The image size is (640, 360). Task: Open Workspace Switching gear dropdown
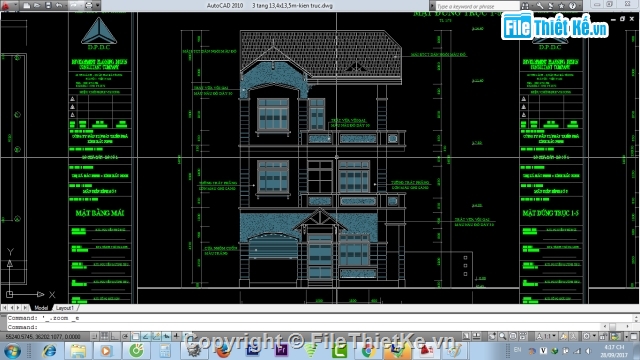(x=589, y=336)
